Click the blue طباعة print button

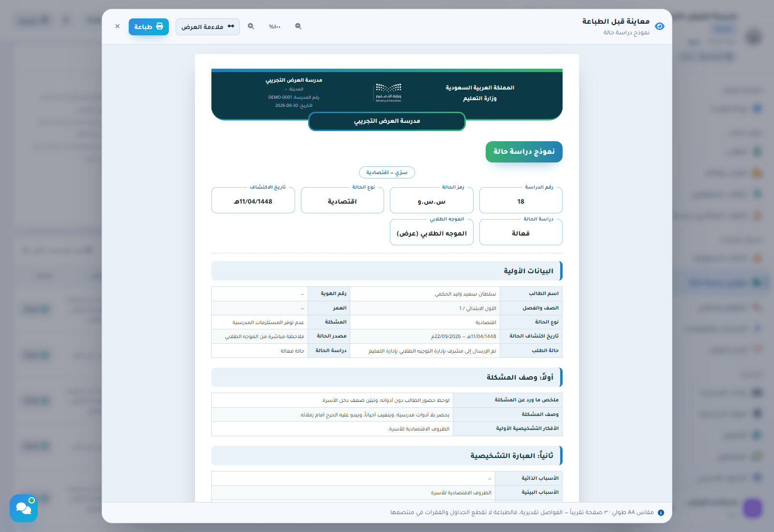click(149, 27)
